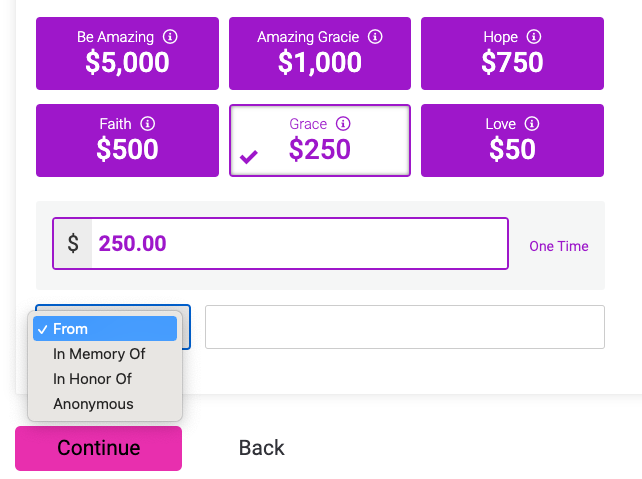Choose "In Honor Of" option
The height and width of the screenshot is (479, 642).
(92, 379)
